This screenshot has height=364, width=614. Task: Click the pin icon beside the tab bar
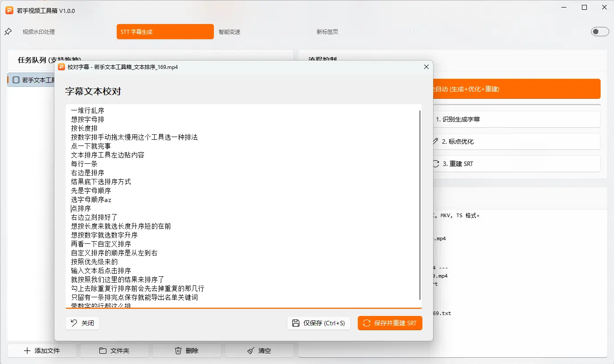coord(8,32)
